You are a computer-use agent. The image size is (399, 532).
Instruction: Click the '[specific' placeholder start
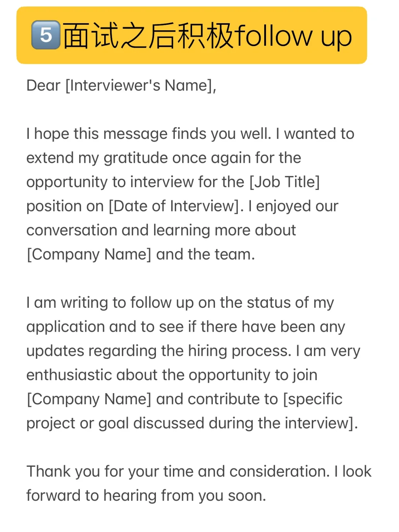(313, 399)
